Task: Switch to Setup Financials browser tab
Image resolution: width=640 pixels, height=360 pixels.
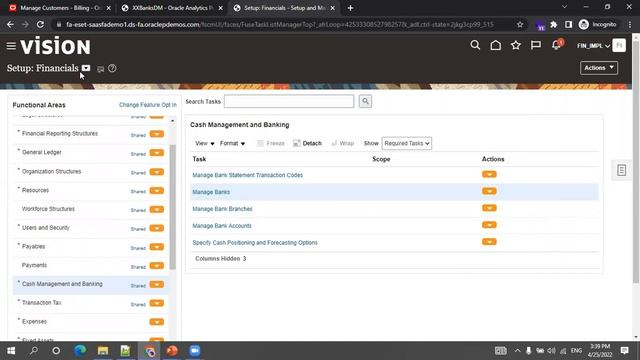Action: (284, 8)
